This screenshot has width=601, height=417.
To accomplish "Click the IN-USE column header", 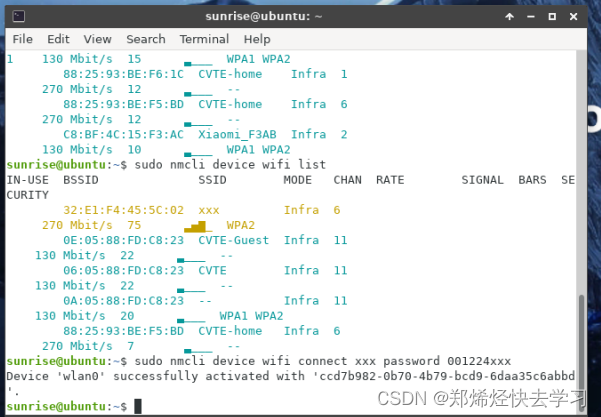I will pos(28,180).
